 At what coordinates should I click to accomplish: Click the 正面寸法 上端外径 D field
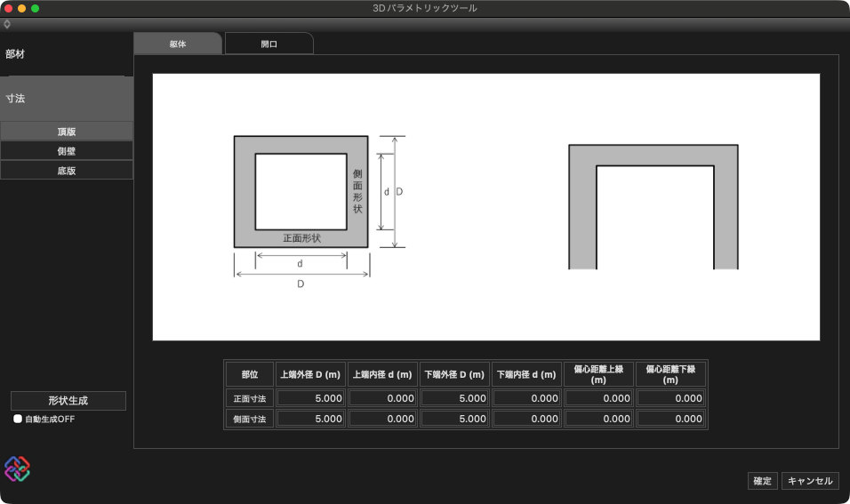click(310, 398)
